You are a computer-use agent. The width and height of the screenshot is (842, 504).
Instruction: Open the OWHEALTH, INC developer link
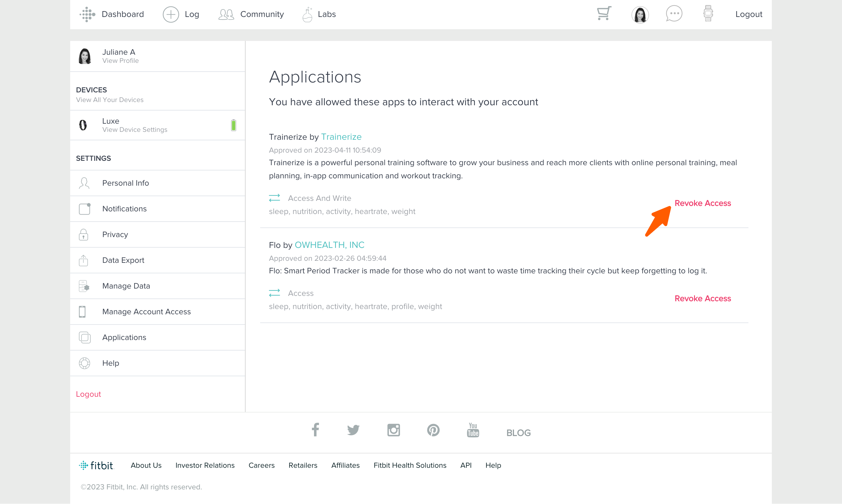click(329, 245)
